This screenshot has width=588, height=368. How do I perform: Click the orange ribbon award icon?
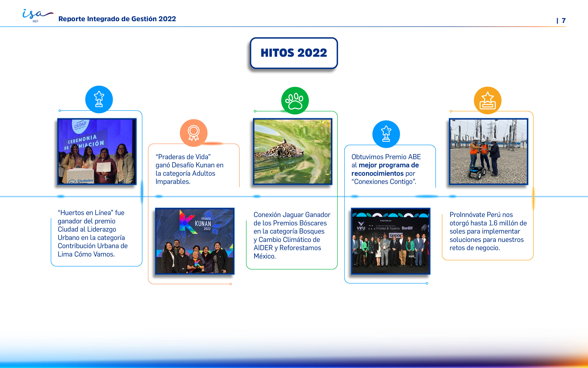point(194,133)
